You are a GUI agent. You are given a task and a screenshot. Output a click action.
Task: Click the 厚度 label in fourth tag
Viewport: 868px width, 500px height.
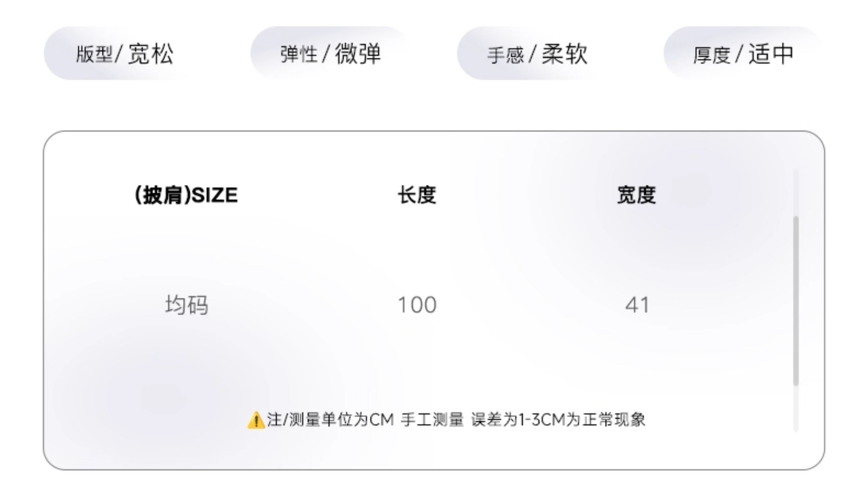point(712,55)
